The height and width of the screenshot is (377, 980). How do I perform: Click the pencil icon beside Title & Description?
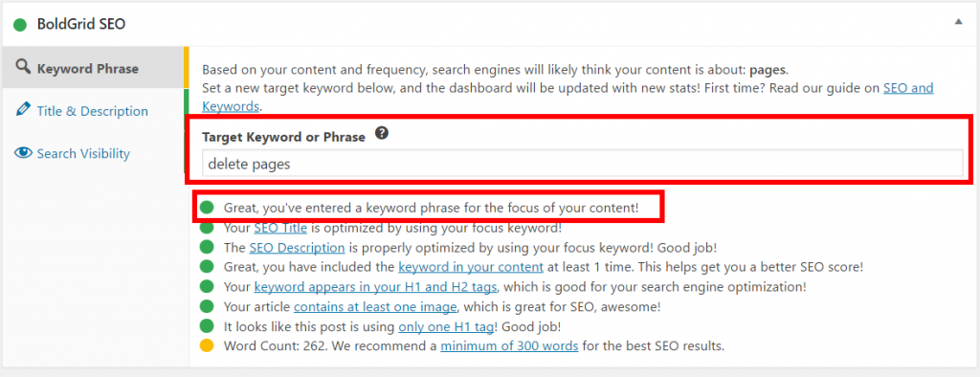(23, 111)
